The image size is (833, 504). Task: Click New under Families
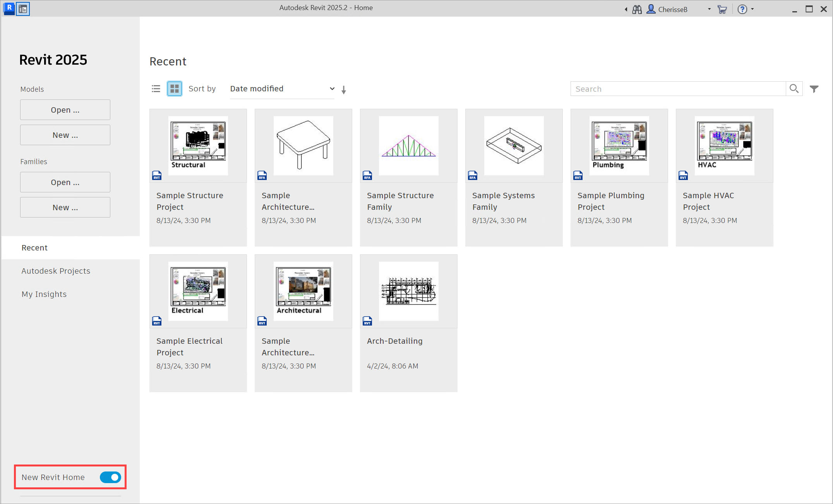coord(65,207)
